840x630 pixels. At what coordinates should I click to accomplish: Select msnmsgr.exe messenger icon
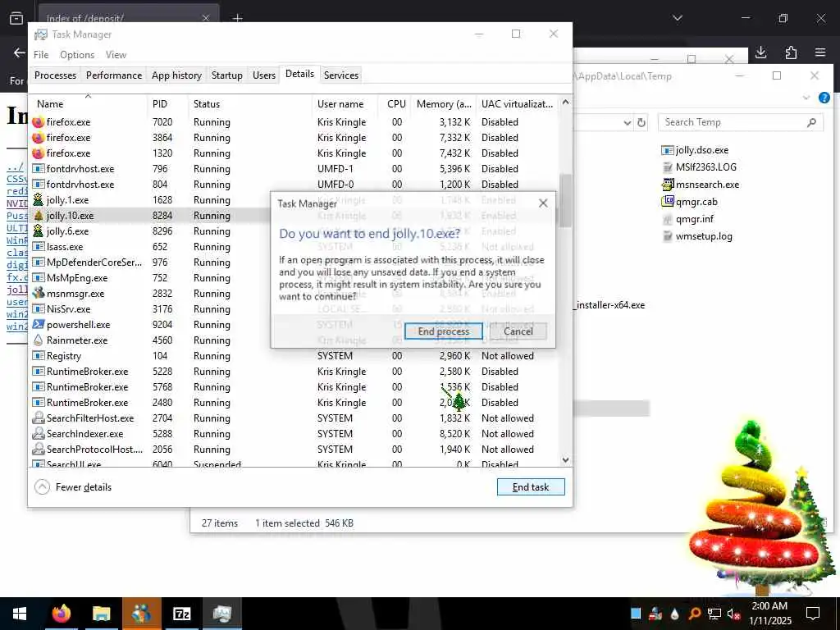[x=38, y=293]
